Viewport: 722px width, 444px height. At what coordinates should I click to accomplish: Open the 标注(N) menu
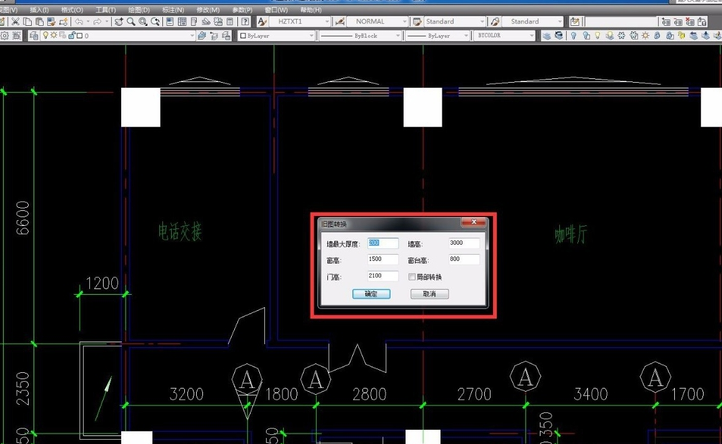(x=173, y=10)
